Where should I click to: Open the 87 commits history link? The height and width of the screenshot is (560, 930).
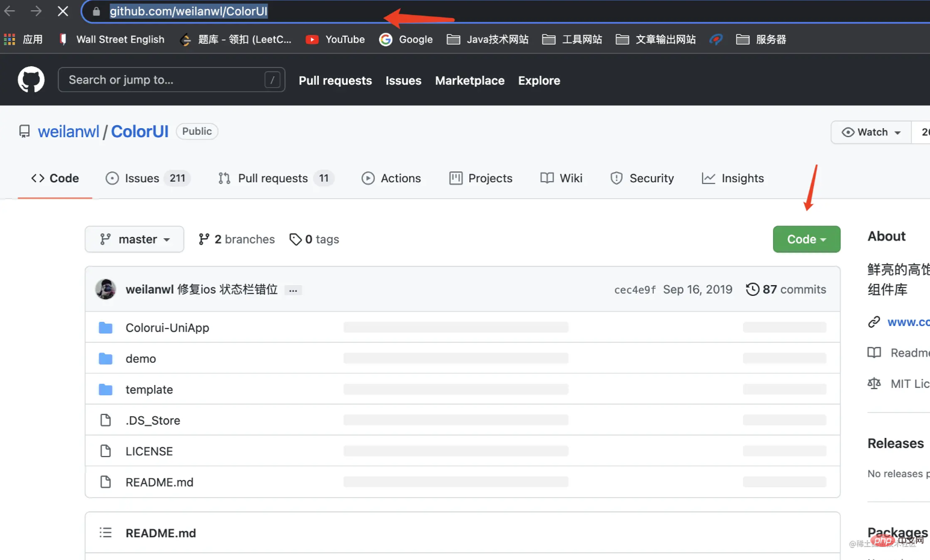[x=786, y=289]
